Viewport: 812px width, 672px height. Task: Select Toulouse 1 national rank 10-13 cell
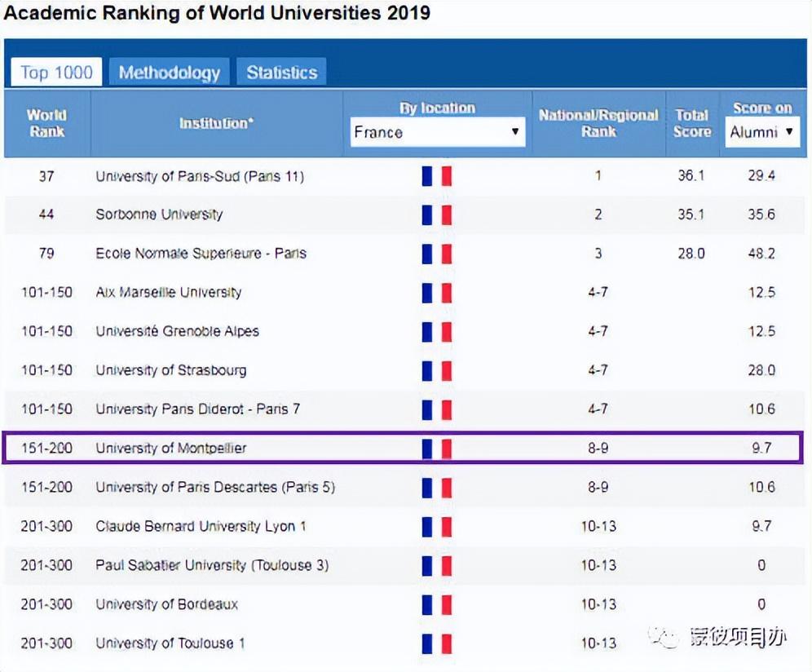598,643
